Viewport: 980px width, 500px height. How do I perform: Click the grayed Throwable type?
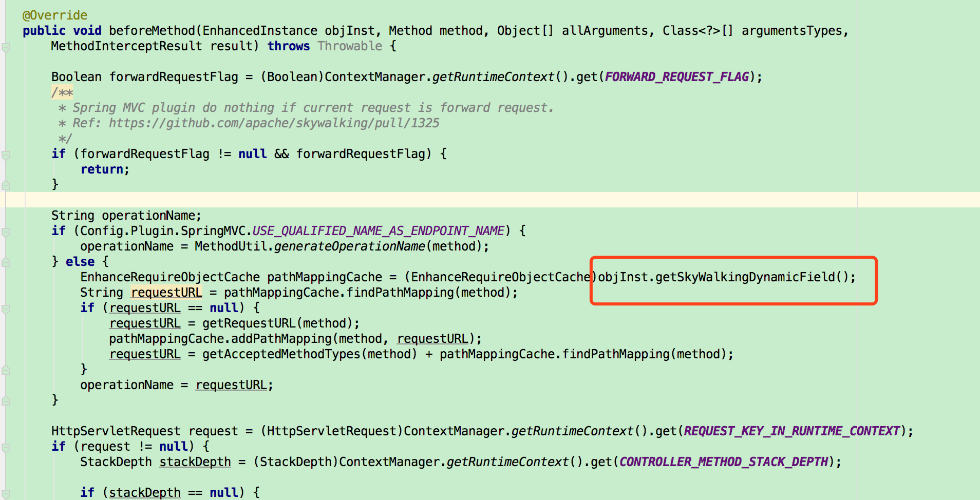[350, 46]
